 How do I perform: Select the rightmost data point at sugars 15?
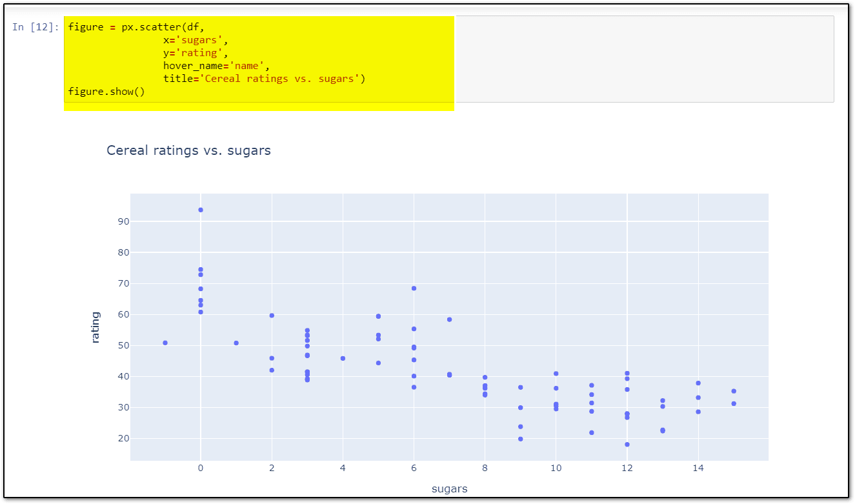point(734,390)
